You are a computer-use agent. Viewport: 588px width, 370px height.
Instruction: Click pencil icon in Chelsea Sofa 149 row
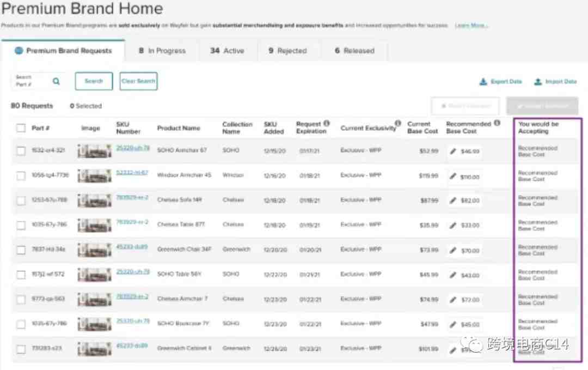[x=453, y=201]
